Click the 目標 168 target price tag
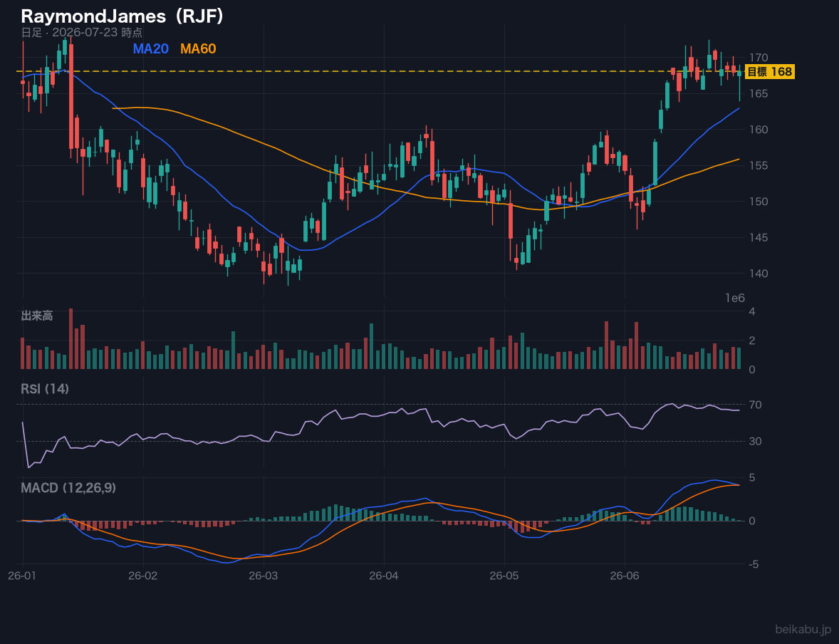 click(769, 72)
